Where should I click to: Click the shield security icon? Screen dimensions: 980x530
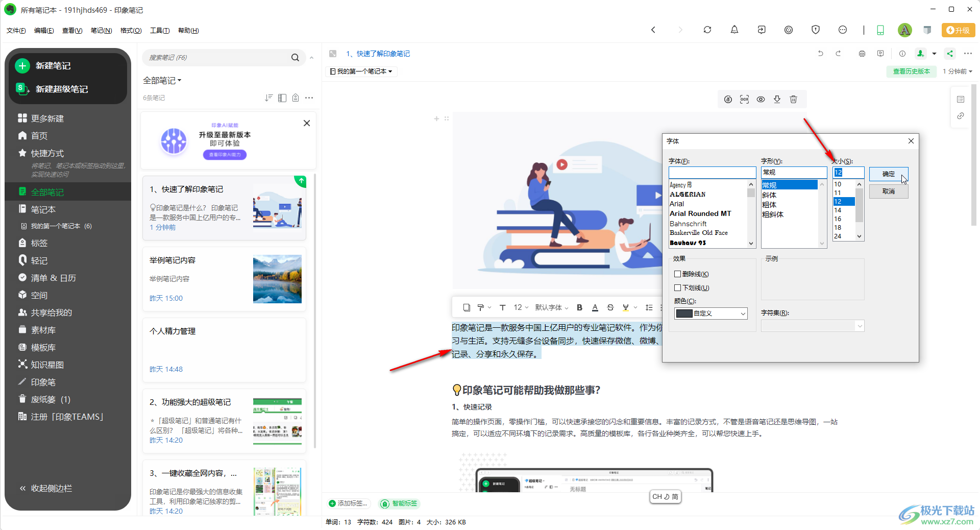click(816, 30)
